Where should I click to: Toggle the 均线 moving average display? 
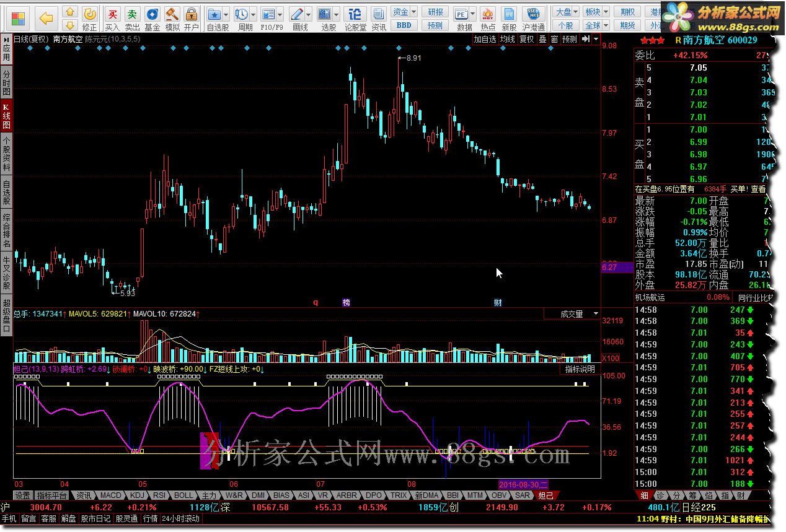click(508, 39)
